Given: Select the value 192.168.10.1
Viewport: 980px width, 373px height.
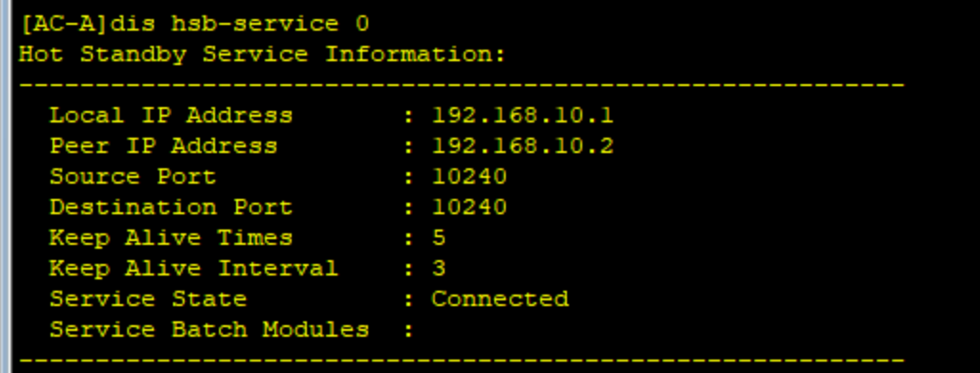Looking at the screenshot, I should click(x=522, y=116).
